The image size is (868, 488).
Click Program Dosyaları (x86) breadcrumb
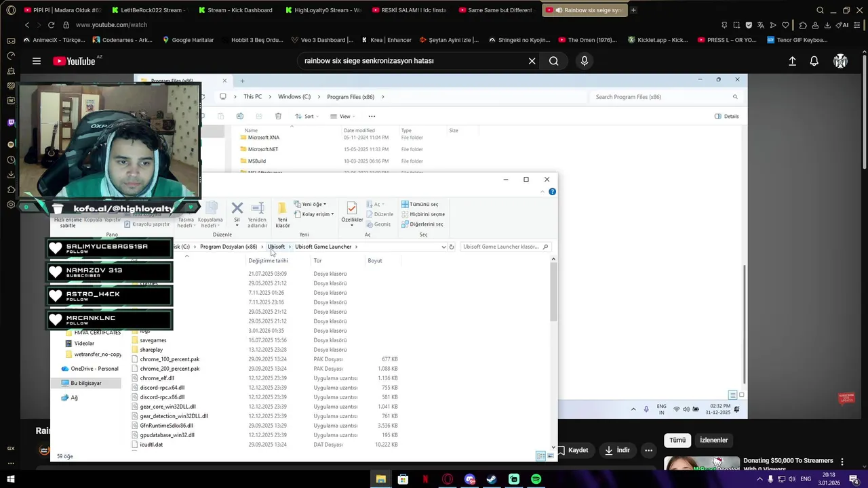[x=229, y=247]
